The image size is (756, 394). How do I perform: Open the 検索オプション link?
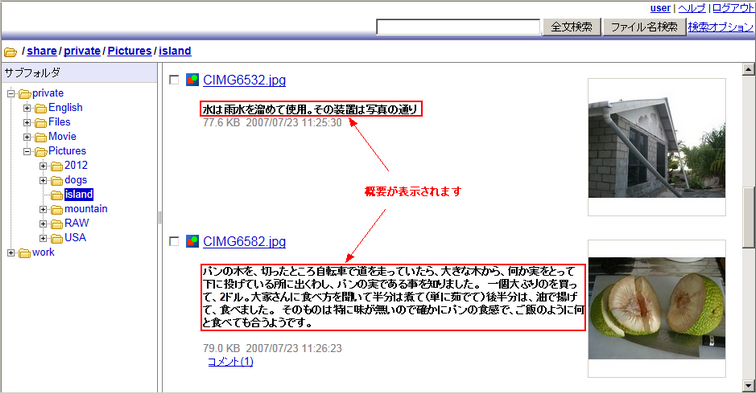click(x=720, y=27)
